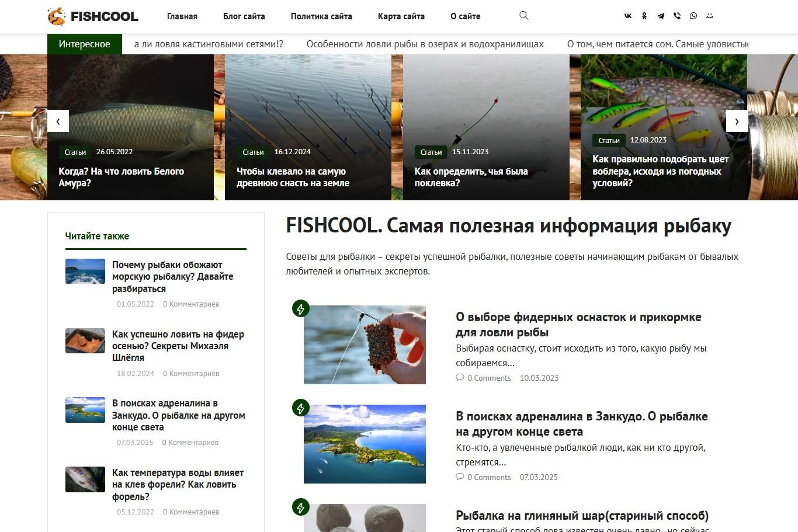
Task: Open the Telegram paper-plane icon
Action: (x=661, y=16)
